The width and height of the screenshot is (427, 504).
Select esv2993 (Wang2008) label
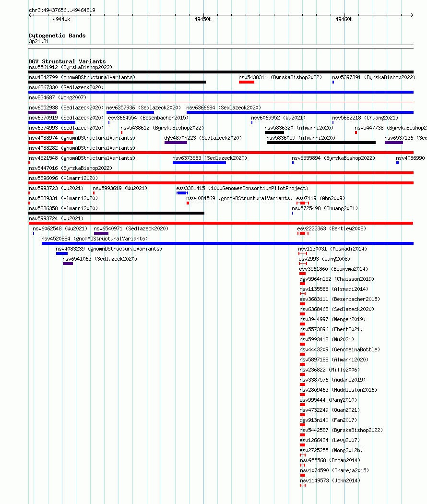click(x=324, y=259)
